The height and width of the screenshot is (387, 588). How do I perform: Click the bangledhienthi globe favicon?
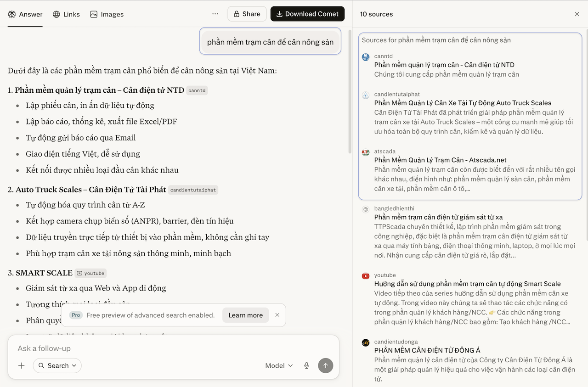pyautogui.click(x=366, y=209)
